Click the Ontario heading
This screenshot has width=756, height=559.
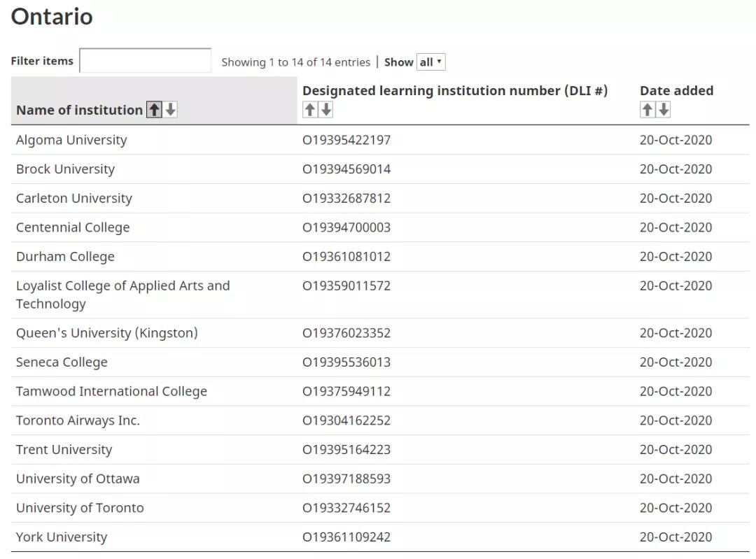(52, 17)
